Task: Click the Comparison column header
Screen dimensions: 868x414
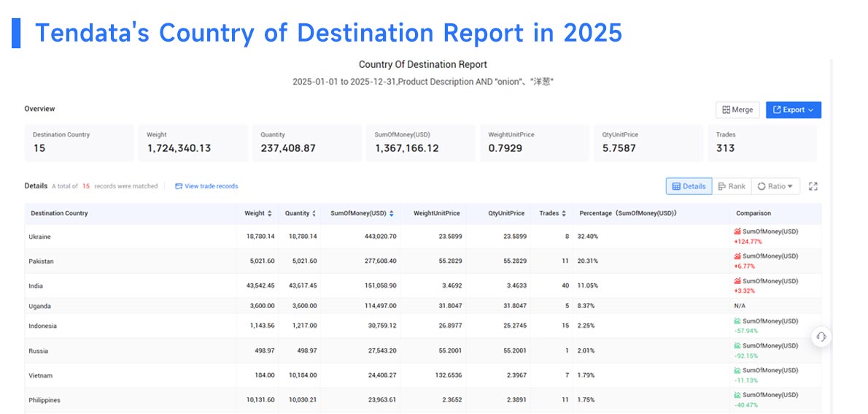Action: [753, 213]
